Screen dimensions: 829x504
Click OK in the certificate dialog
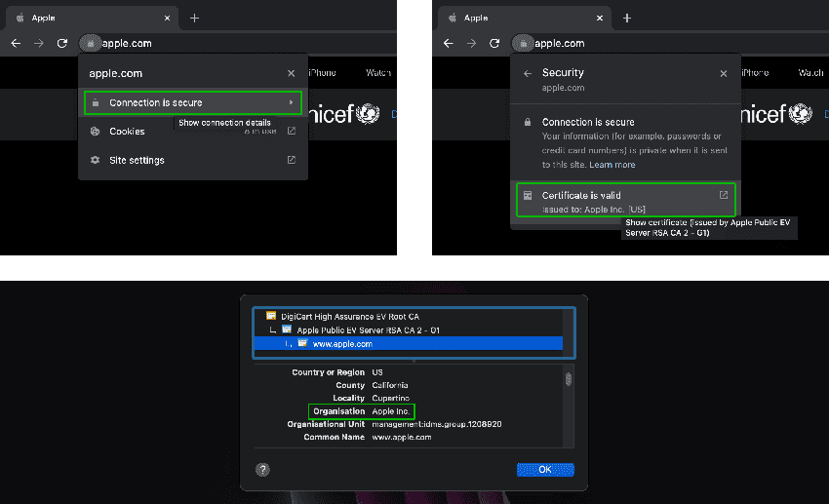[545, 470]
